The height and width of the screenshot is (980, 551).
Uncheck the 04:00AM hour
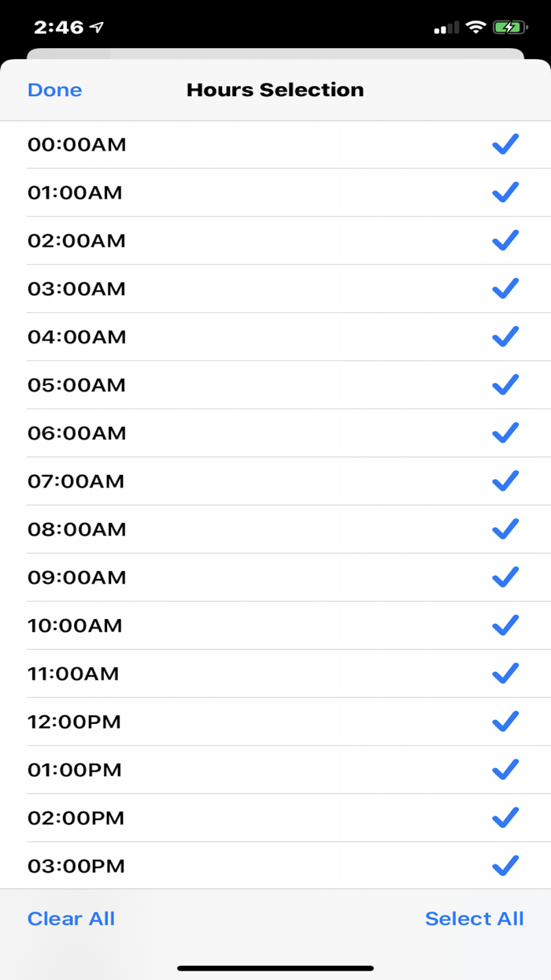[505, 336]
